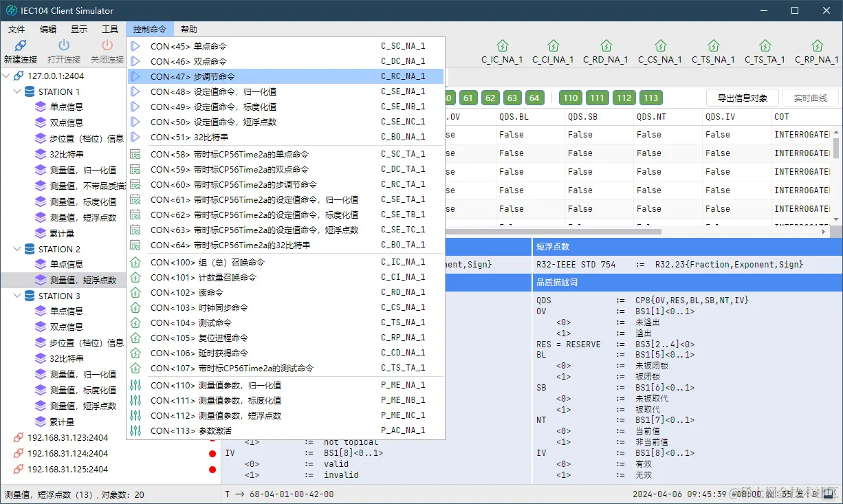Click the green type button 113

tap(651, 98)
